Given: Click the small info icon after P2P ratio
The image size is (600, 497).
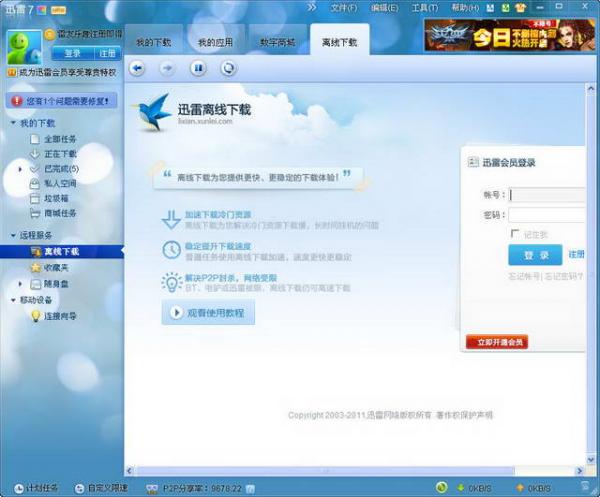Looking at the screenshot, I should tap(250, 489).
